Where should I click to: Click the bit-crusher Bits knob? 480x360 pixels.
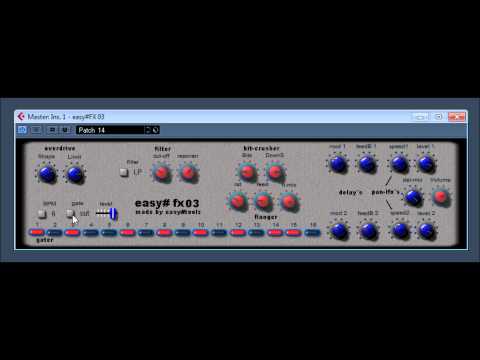[x=247, y=172]
